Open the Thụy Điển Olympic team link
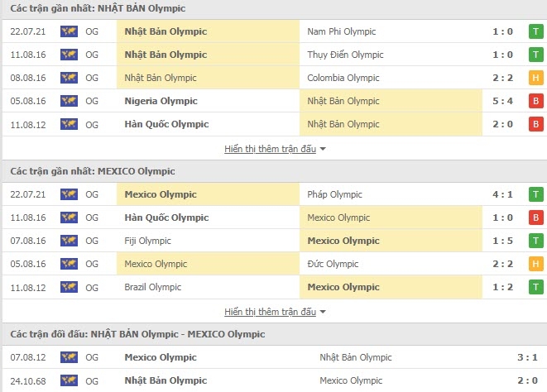The image size is (547, 392). coord(345,55)
